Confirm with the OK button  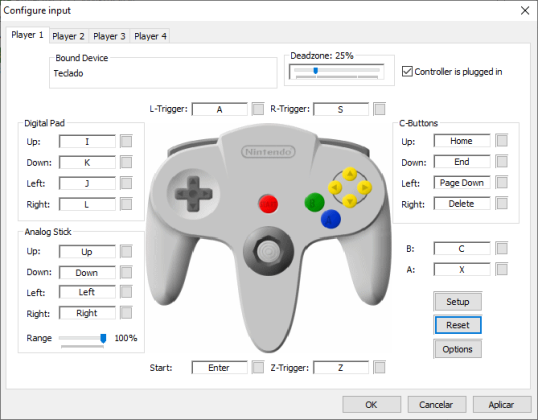(x=372, y=405)
